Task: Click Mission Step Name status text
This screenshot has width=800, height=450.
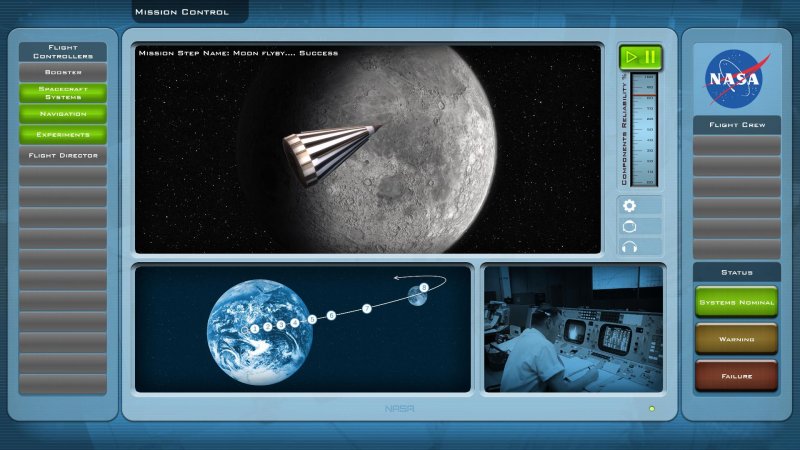Action: click(238, 53)
